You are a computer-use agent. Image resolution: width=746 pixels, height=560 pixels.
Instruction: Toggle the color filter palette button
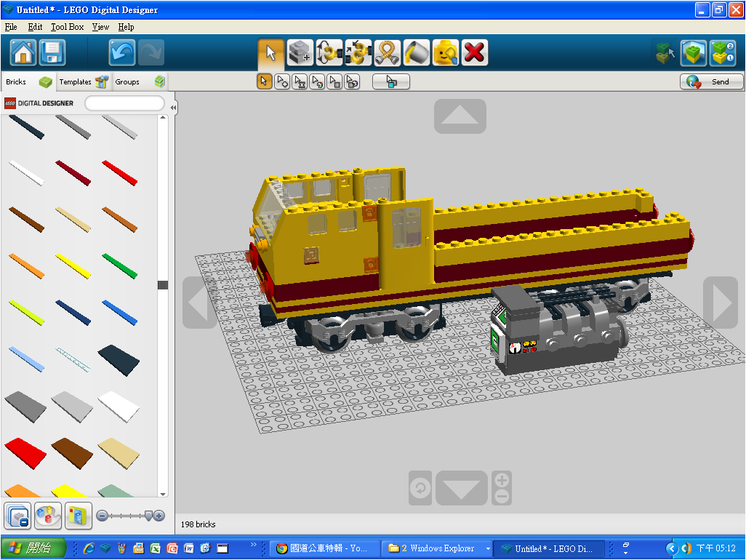point(48,515)
